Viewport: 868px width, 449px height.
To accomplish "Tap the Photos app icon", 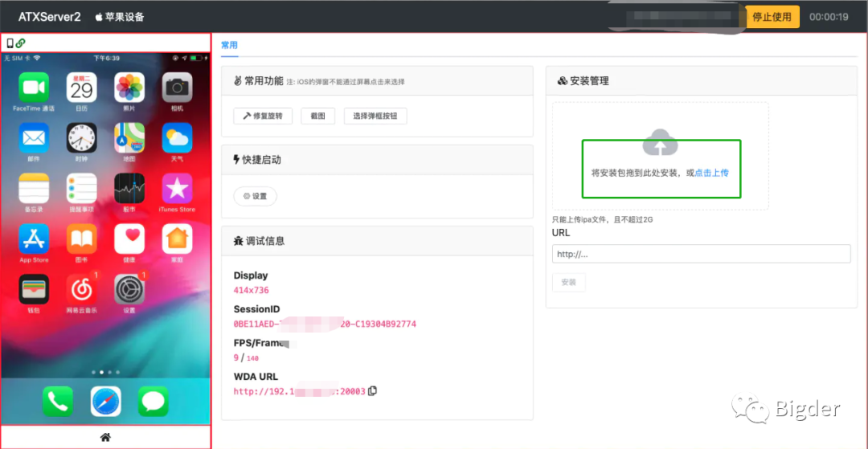I will click(129, 88).
